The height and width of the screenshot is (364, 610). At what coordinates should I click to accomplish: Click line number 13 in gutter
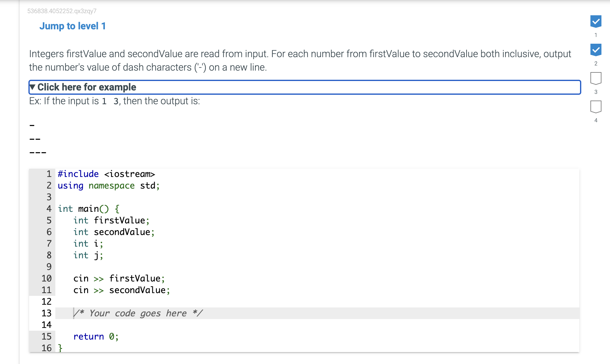coord(46,313)
